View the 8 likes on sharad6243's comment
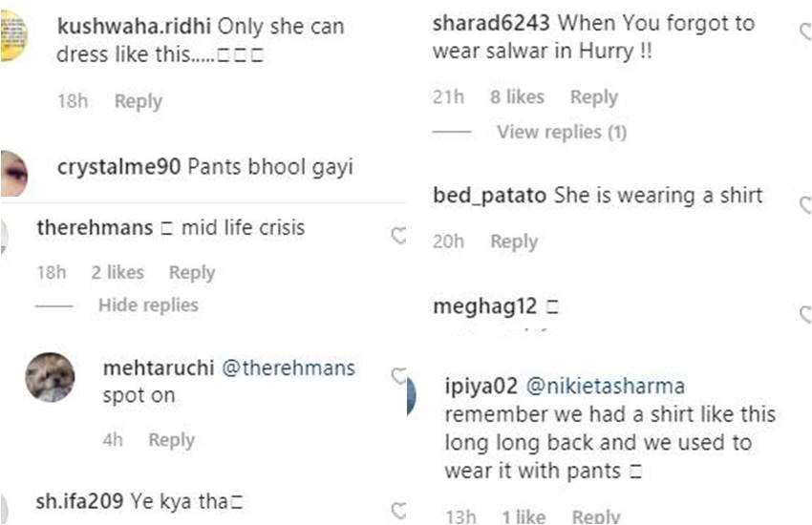Screen dimensions: 812x525 coord(517,96)
